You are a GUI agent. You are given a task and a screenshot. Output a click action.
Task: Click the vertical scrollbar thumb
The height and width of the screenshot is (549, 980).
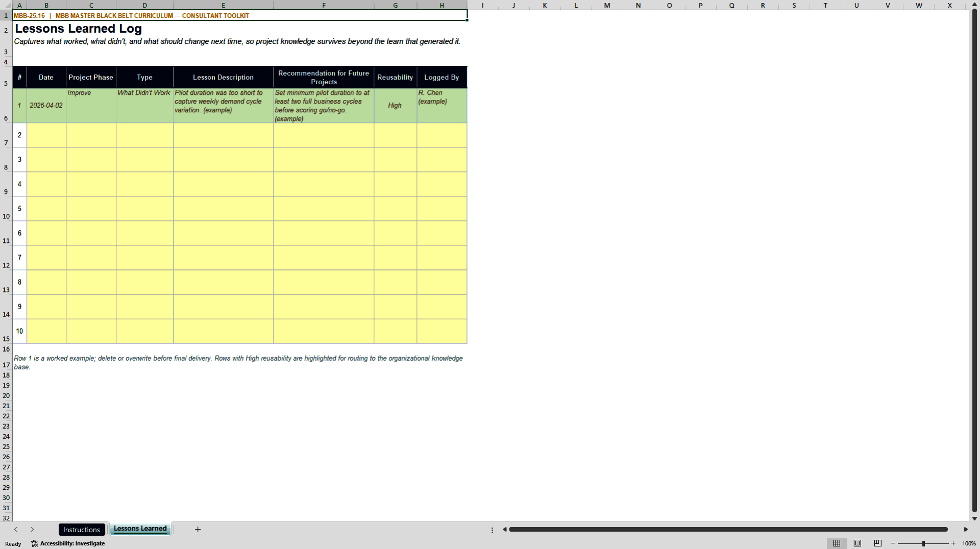(974, 260)
